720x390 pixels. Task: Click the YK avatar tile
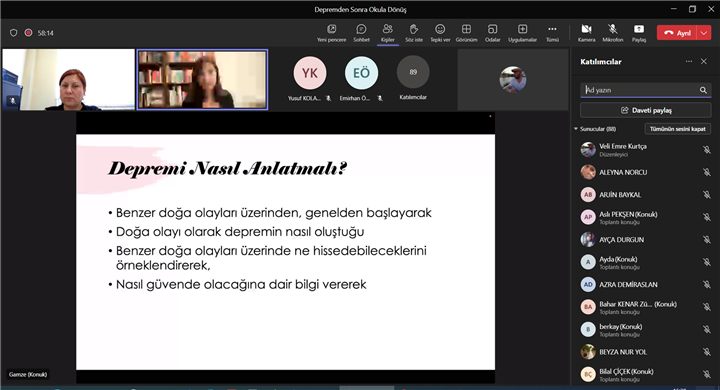coord(310,73)
